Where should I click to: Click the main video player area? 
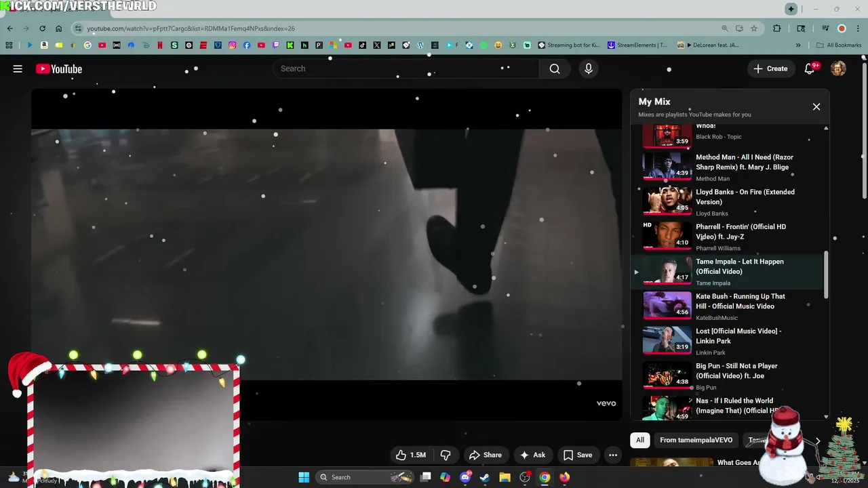coord(326,254)
